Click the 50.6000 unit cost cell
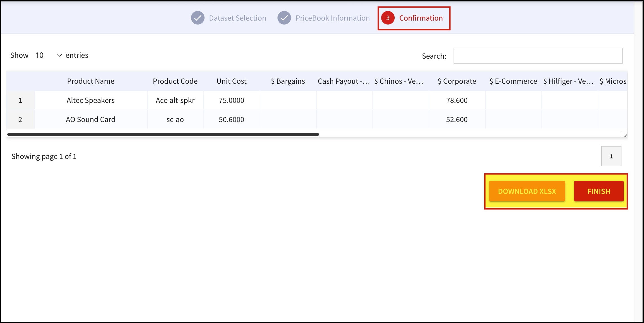 click(232, 120)
